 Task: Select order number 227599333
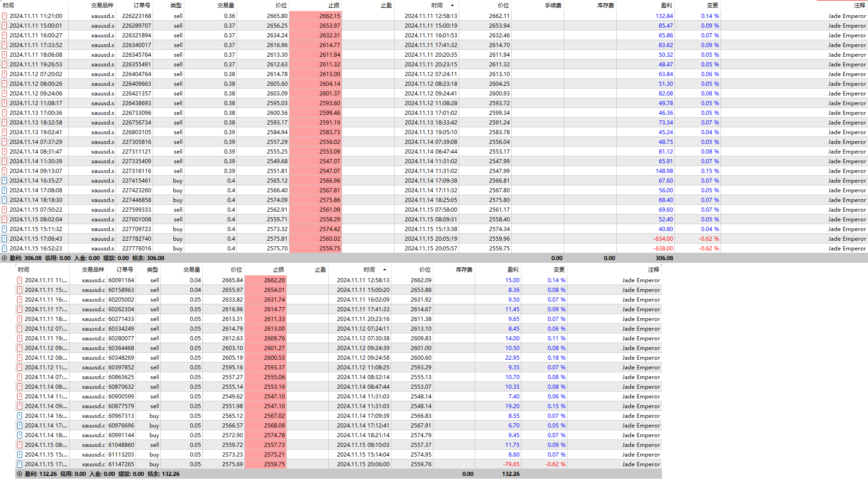pyautogui.click(x=136, y=209)
